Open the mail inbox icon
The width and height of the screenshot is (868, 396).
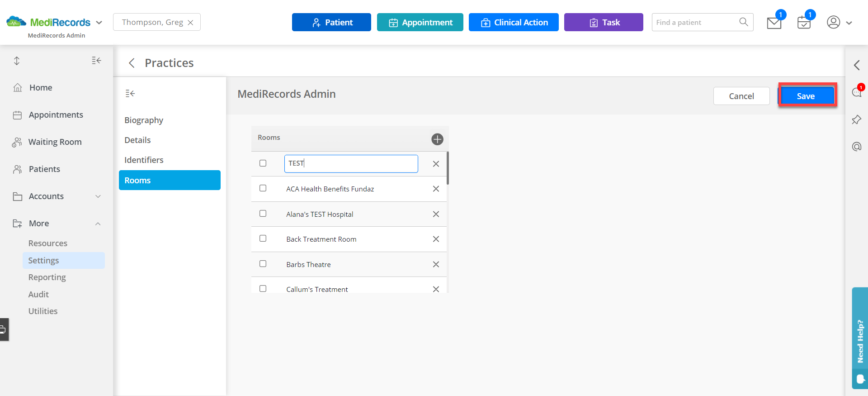(x=774, y=23)
